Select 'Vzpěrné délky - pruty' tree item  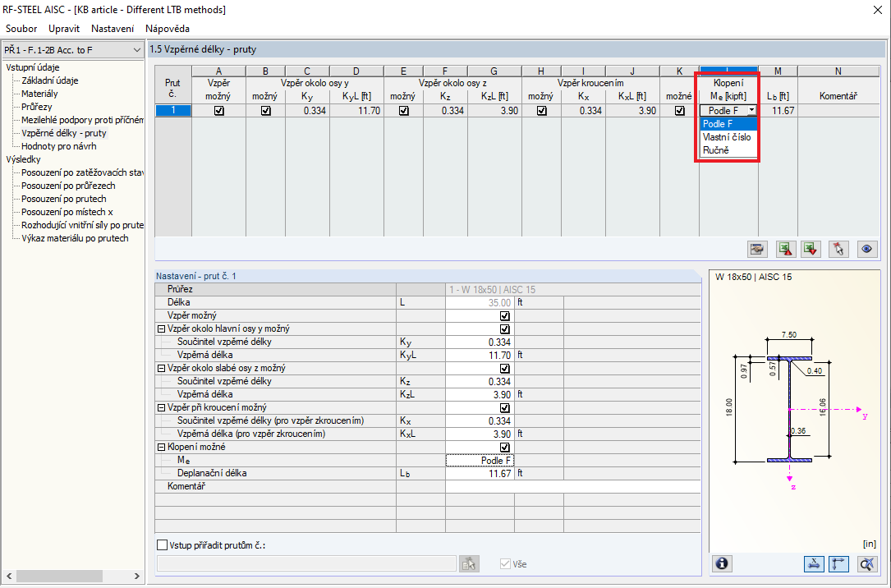tap(64, 133)
